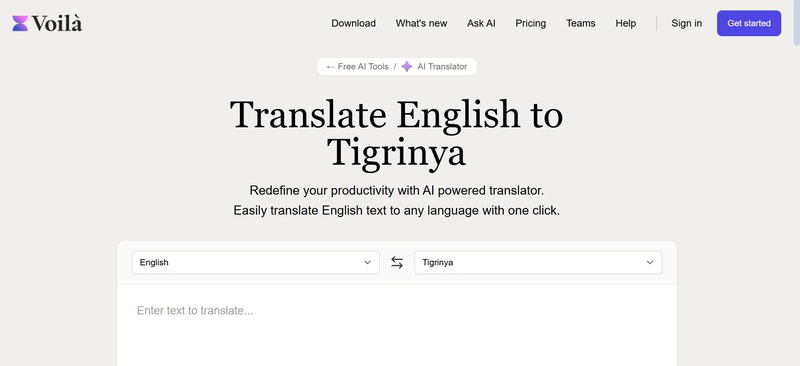Go back to Free AI Tools
Screen dimensions: 800x366
(x=357, y=66)
